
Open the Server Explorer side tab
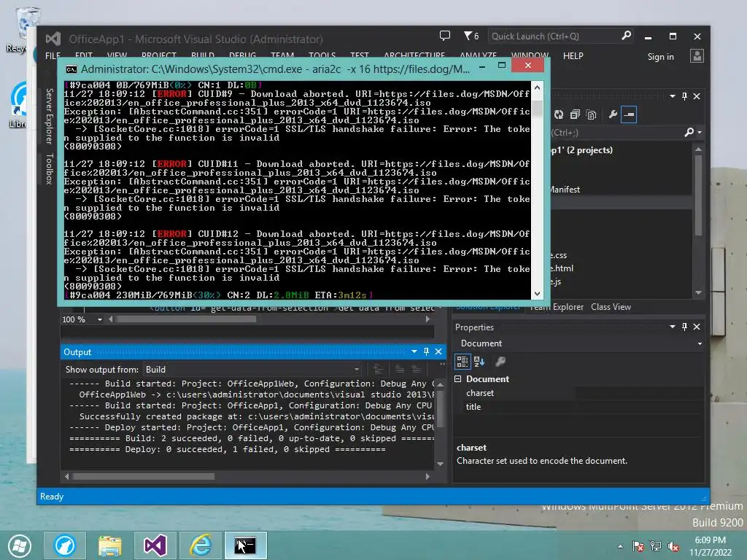(x=49, y=116)
